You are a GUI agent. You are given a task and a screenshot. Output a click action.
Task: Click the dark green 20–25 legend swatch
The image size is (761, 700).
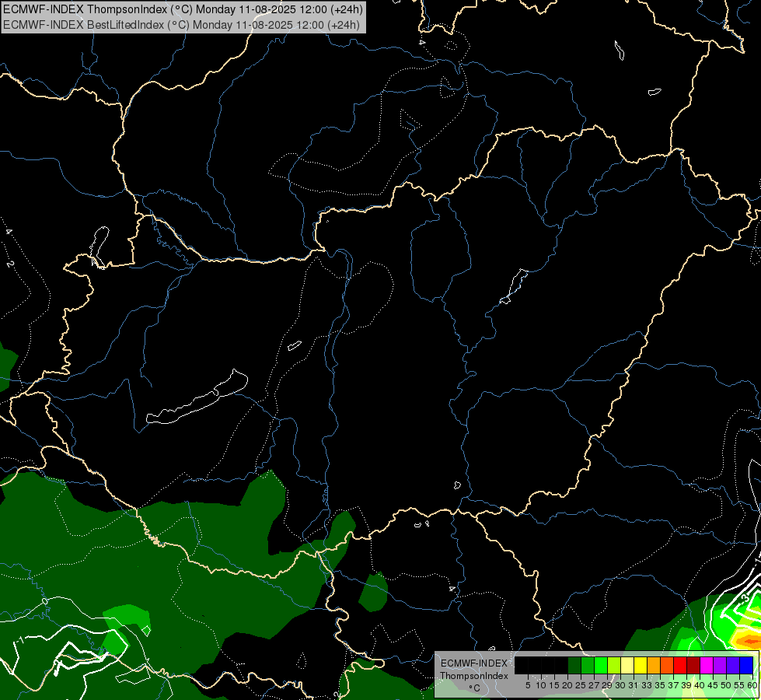click(574, 665)
